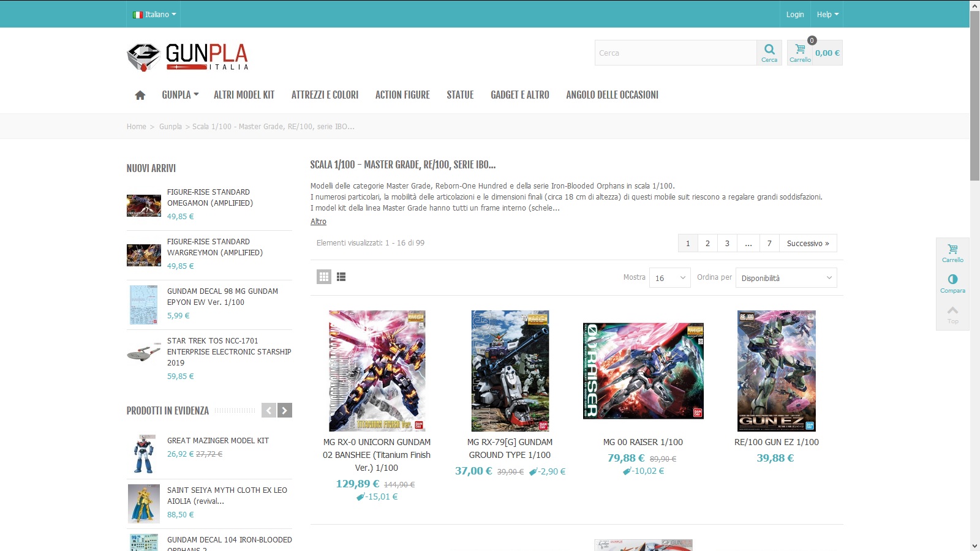This screenshot has width=980, height=551.
Task: Click the Prodotti in Evidenza heading
Action: click(x=168, y=411)
